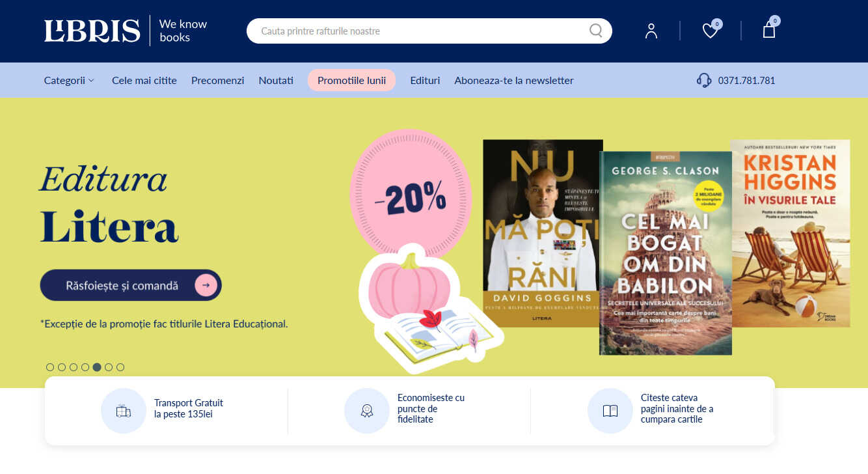Click the arrow icon in Răsfoiește button
This screenshot has width=868, height=474.
point(206,285)
